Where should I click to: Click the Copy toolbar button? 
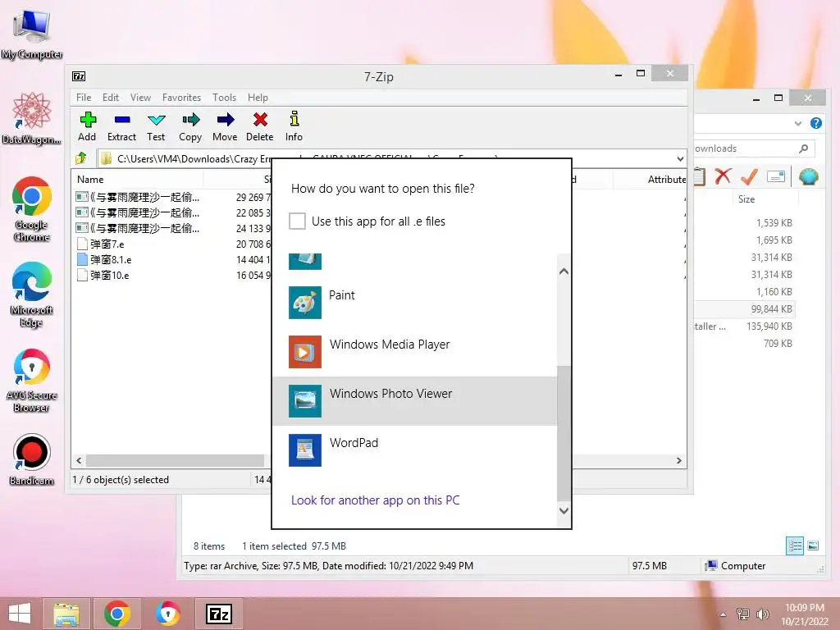click(x=190, y=127)
